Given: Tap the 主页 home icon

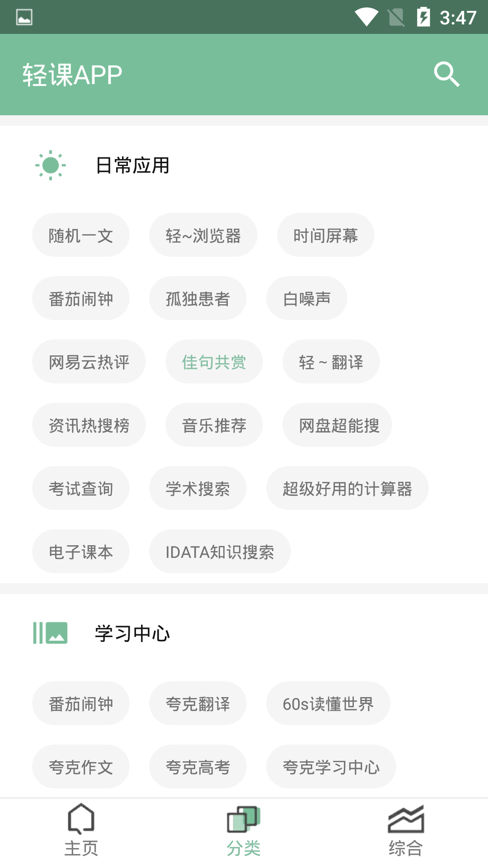Looking at the screenshot, I should [x=81, y=819].
